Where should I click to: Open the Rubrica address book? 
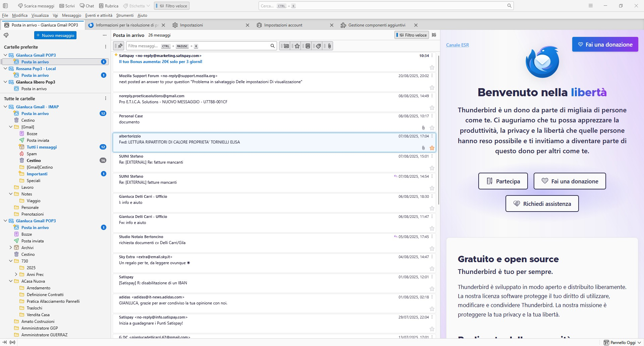pos(108,6)
